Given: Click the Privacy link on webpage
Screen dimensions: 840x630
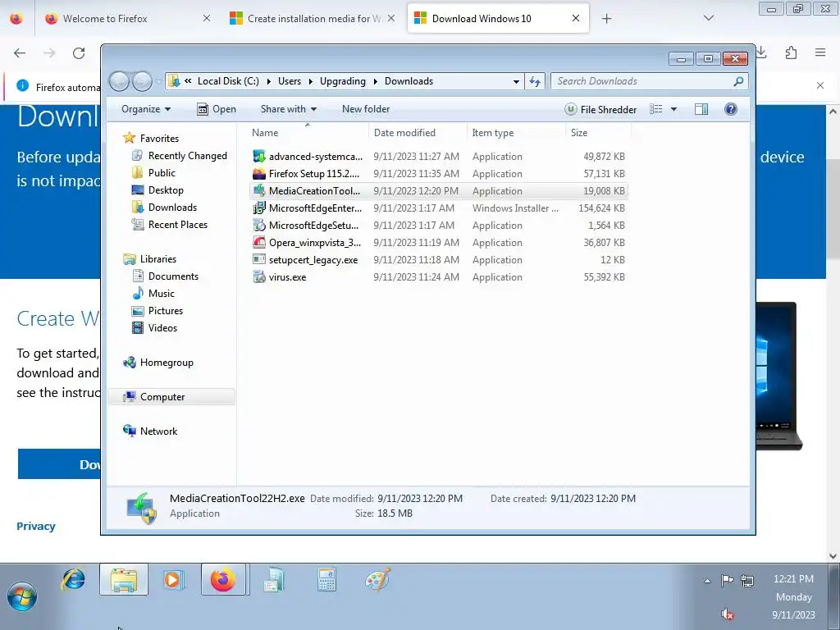Looking at the screenshot, I should point(36,527).
